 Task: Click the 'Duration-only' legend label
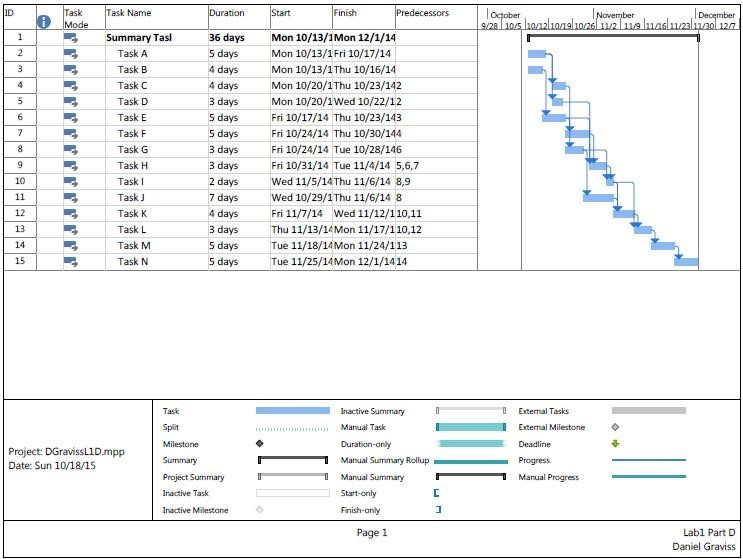366,444
